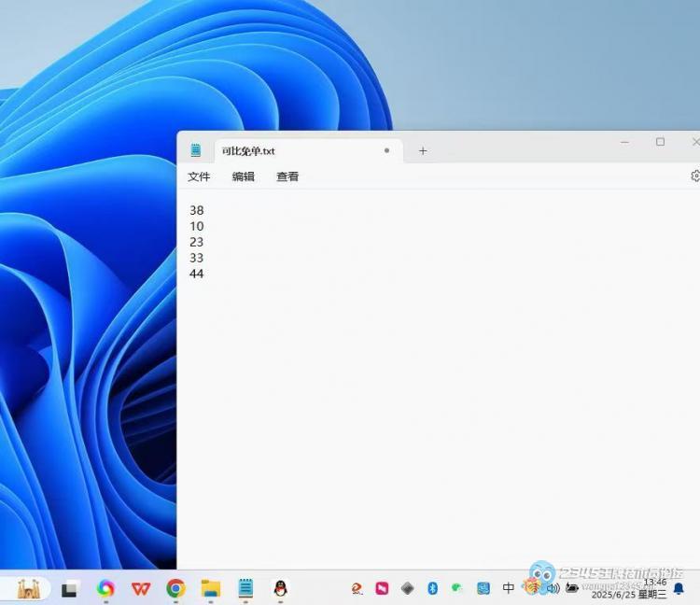Open WeChat tray icon
The height and width of the screenshot is (605, 700).
tap(456, 588)
